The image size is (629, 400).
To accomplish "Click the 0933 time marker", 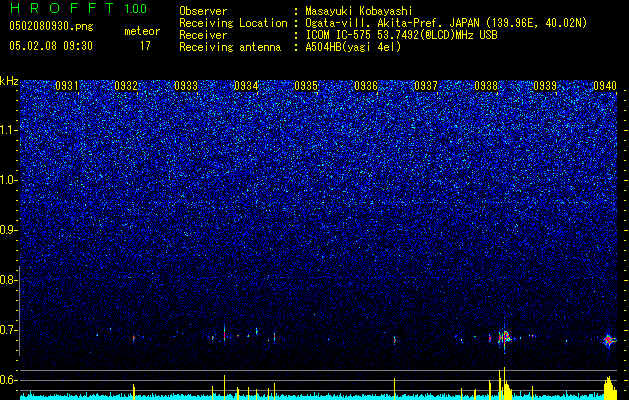I will (x=186, y=86).
